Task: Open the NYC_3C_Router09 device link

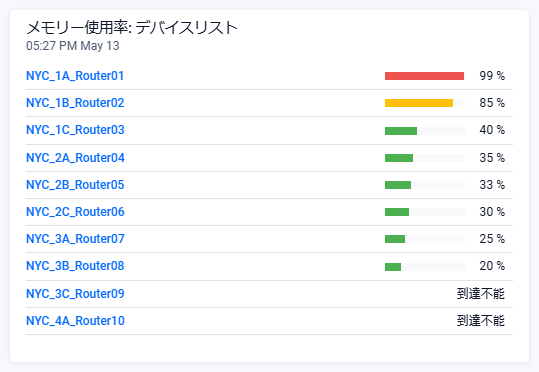Action: click(75, 294)
